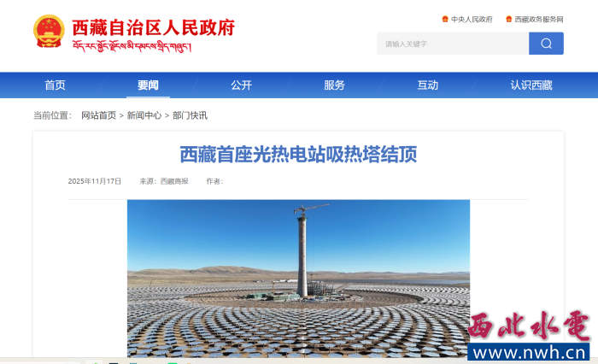The image size is (598, 364).
Task: Click emblem icon beside 中央人民政府
Action: (445, 19)
